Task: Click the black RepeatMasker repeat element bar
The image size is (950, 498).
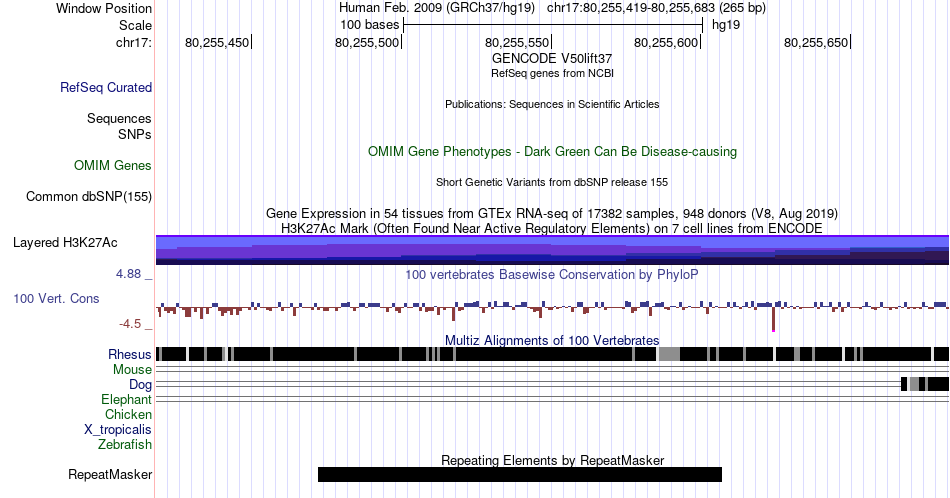Action: [x=520, y=474]
